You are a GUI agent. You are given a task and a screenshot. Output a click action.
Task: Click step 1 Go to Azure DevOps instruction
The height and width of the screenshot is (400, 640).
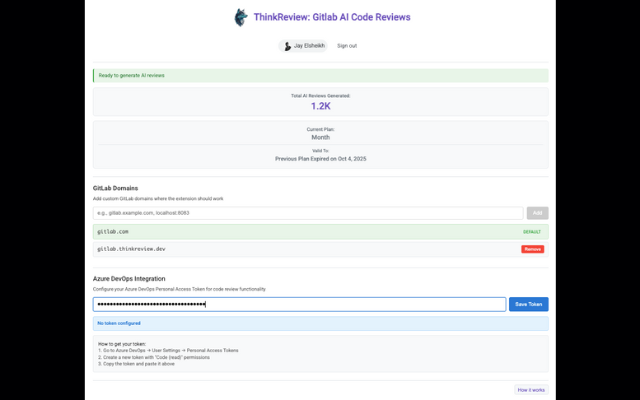pos(168,351)
